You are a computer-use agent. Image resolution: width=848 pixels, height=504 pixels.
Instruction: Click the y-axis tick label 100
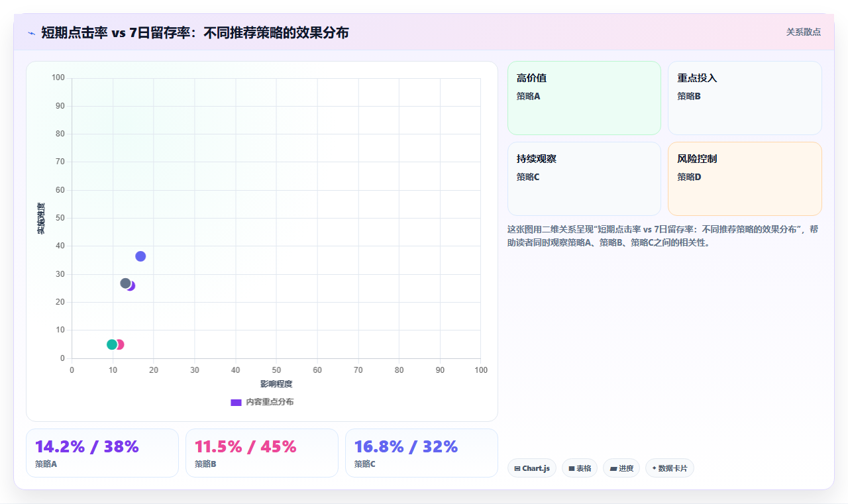pyautogui.click(x=58, y=78)
